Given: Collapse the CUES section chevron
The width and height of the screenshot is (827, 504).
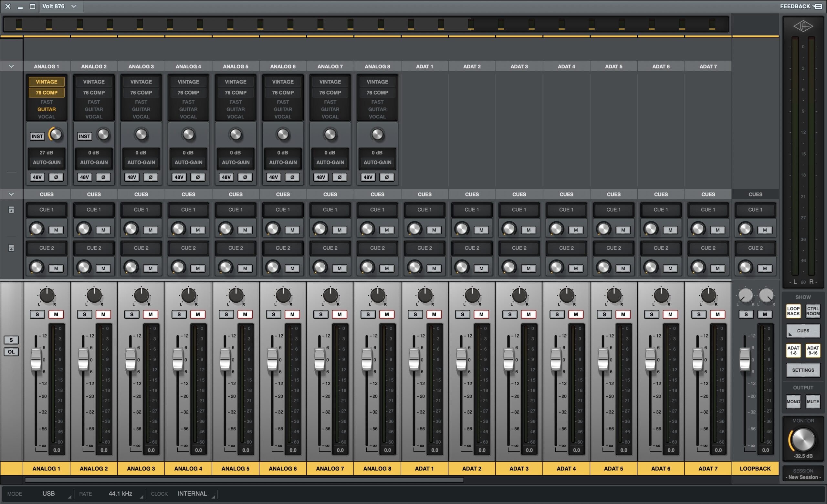Looking at the screenshot, I should (x=11, y=194).
